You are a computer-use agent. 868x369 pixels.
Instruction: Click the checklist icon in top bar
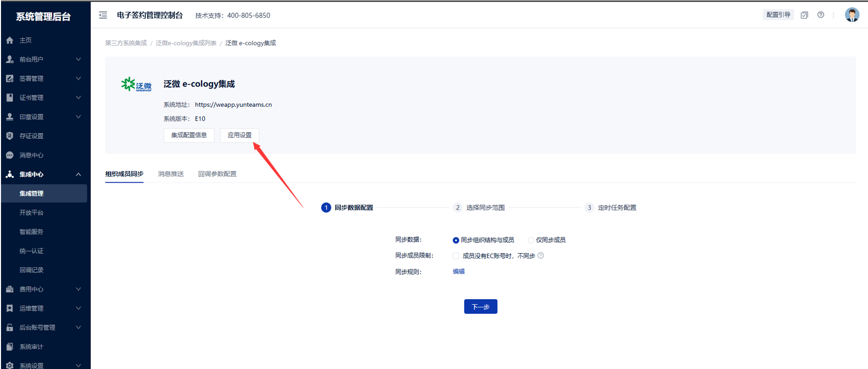804,15
